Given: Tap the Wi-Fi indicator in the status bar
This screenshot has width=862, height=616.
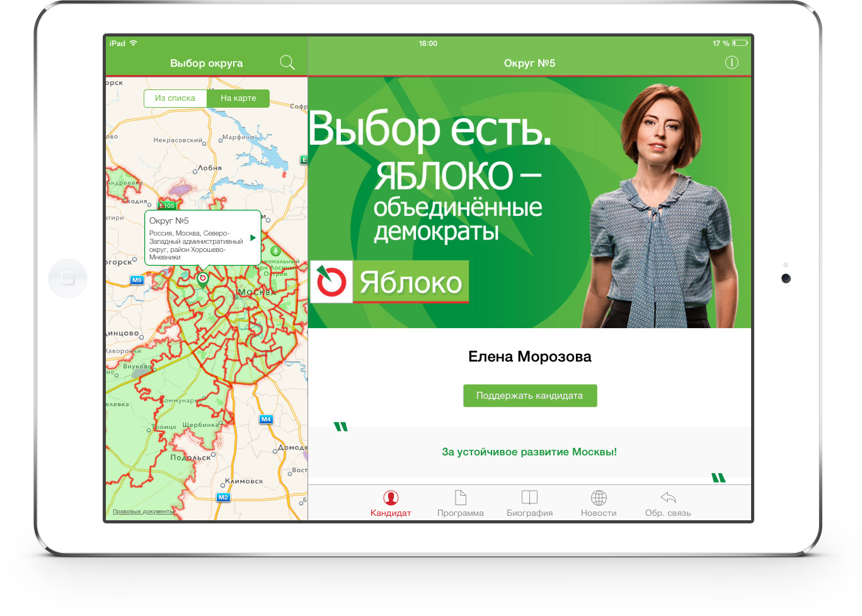Looking at the screenshot, I should click(133, 43).
